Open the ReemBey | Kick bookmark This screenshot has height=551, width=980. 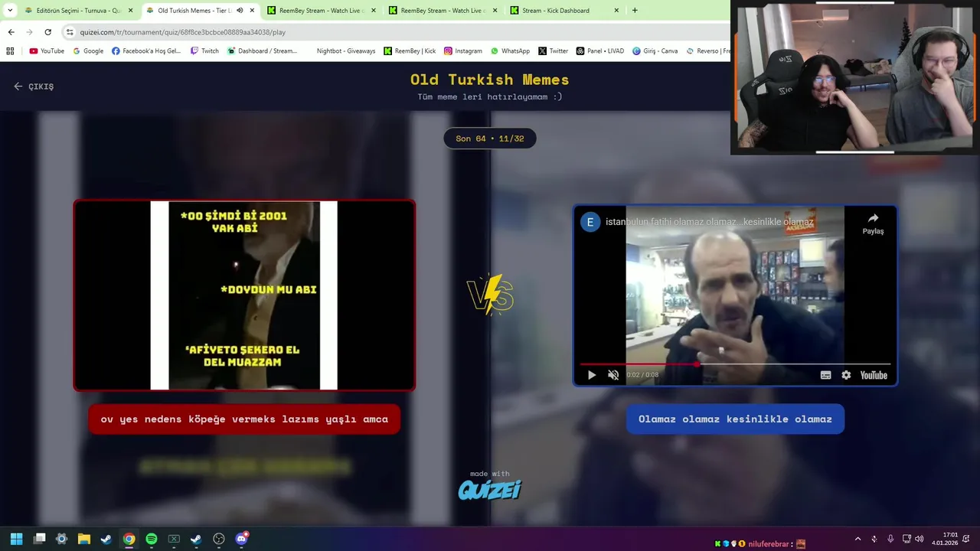pos(410,51)
